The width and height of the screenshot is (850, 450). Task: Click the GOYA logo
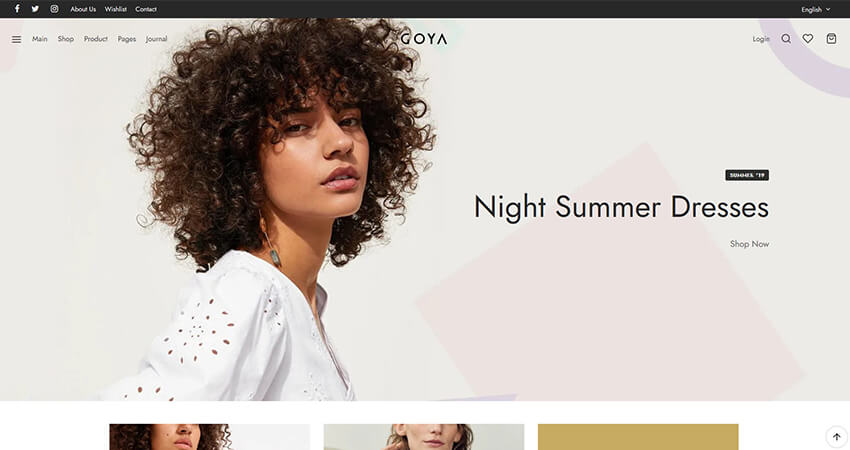[x=424, y=39]
